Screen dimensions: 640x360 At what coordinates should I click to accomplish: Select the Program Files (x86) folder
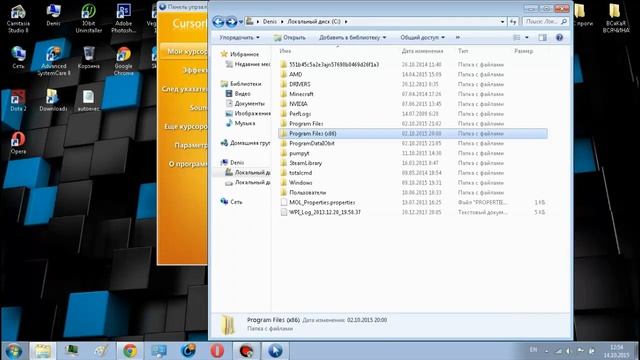click(x=413, y=133)
